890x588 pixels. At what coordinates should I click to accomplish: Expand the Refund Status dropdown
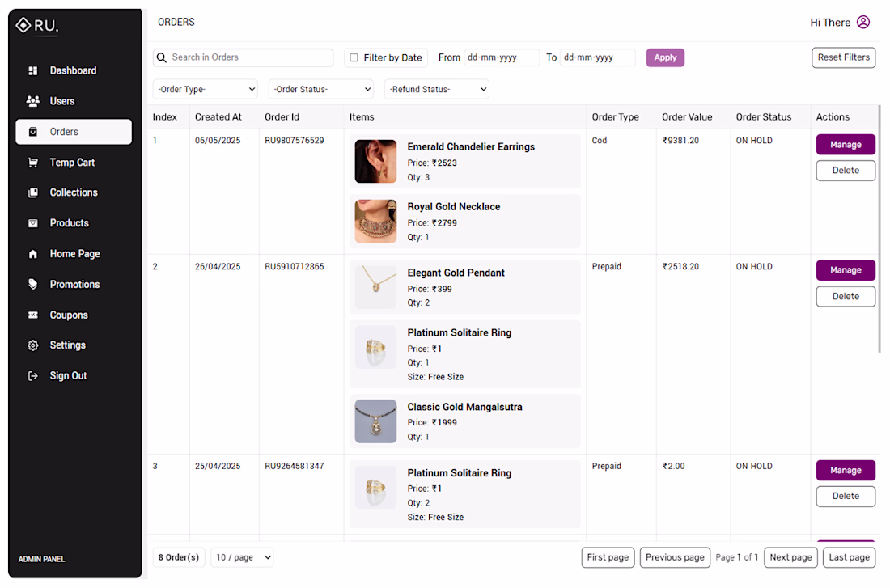pos(437,90)
